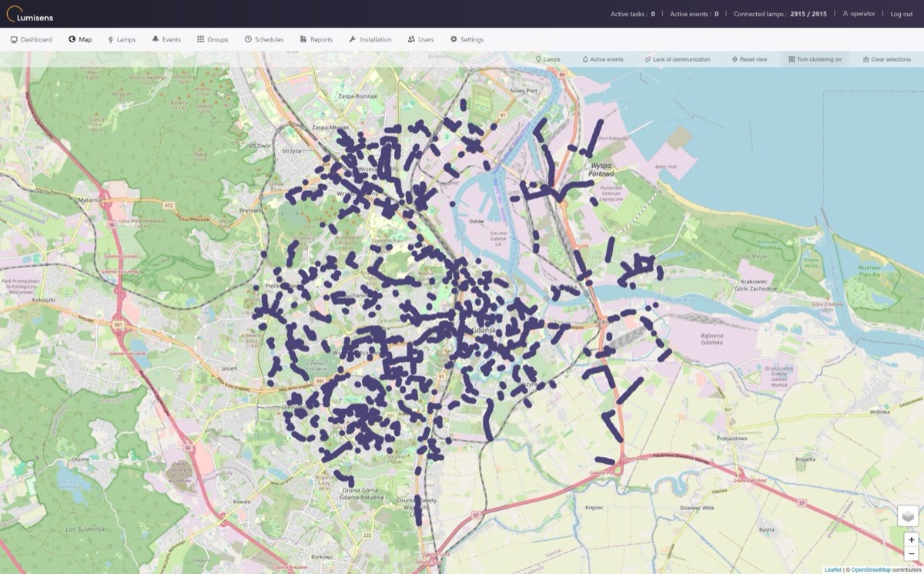Open the Events page

[x=166, y=39]
